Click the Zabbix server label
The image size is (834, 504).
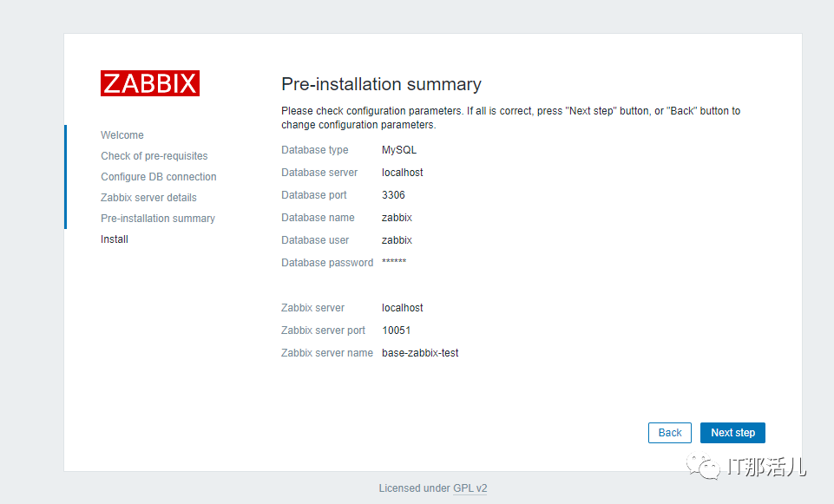tap(312, 308)
